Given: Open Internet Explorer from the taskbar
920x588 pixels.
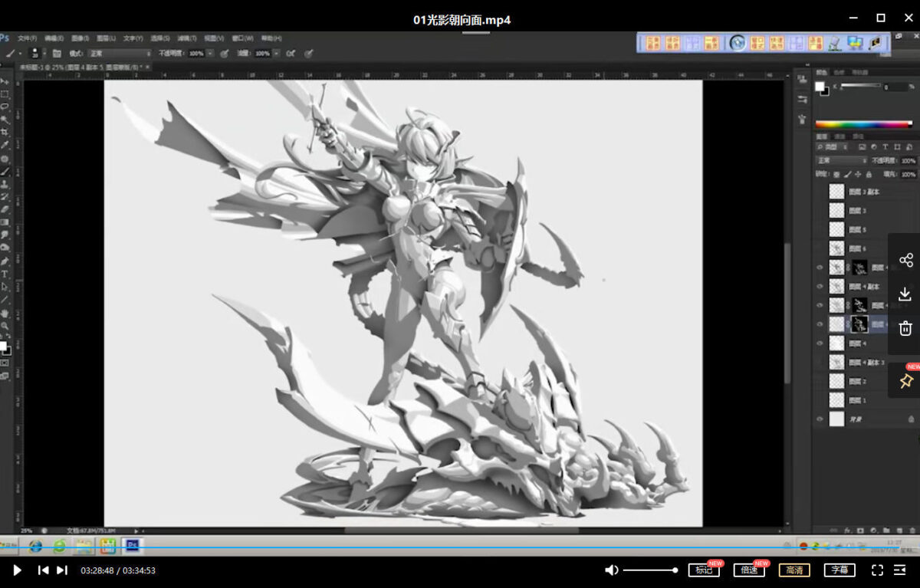Looking at the screenshot, I should tap(35, 546).
